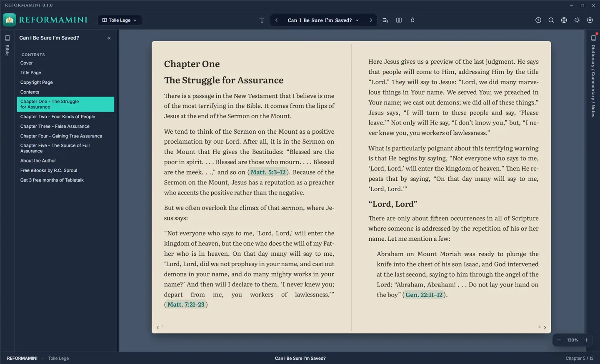Zoom out with the minus button
The width and height of the screenshot is (600, 364).
pos(559,340)
